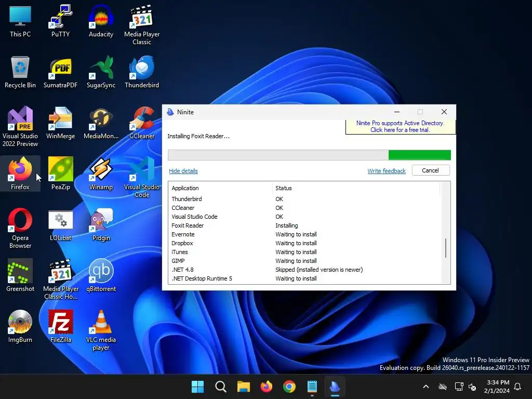Screen dimensions: 532x399
Task: Select the MediaMonkey desktop shortcut
Action: (101, 123)
